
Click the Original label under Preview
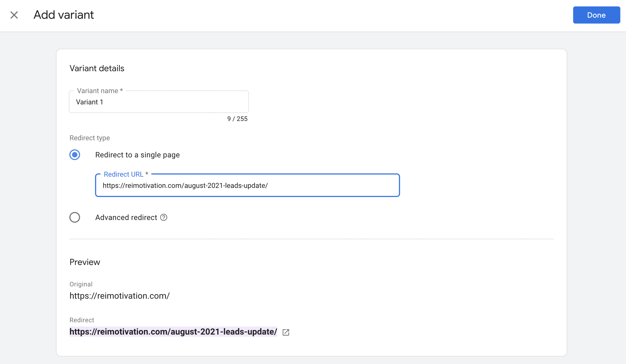81,284
